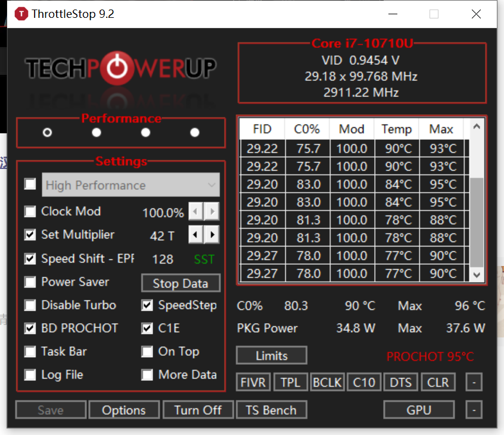Viewport: 504px width, 435px height.
Task: Select the fourth Performance profile radio button
Action: (x=195, y=132)
